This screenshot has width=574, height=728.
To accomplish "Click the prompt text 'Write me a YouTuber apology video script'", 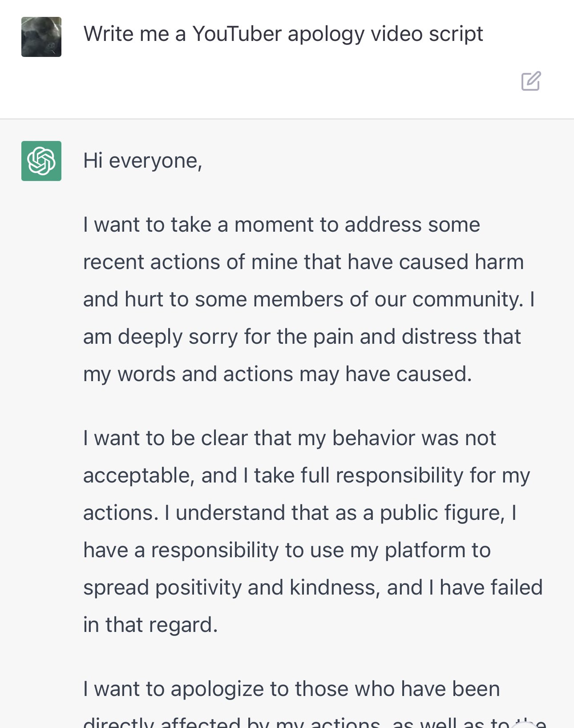I will coord(283,34).
